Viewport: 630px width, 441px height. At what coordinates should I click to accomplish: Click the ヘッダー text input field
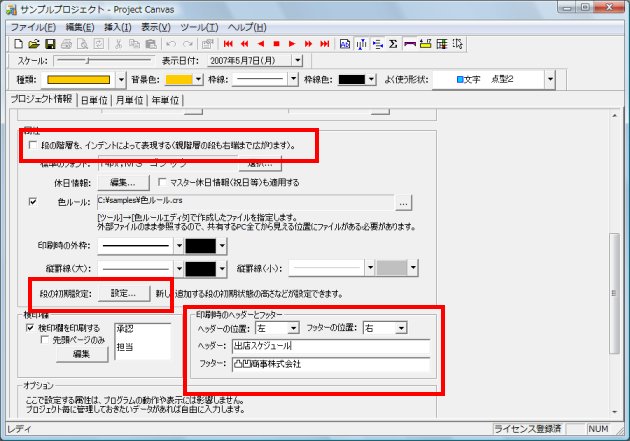pos(330,346)
